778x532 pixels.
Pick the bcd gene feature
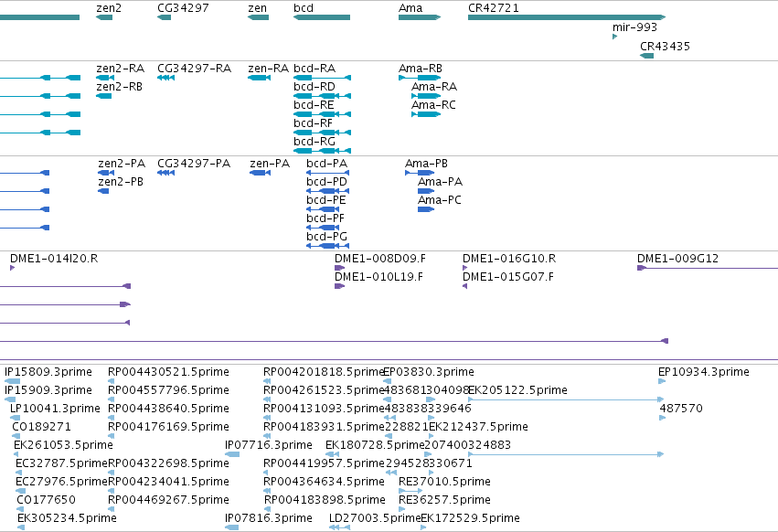tap(322, 17)
